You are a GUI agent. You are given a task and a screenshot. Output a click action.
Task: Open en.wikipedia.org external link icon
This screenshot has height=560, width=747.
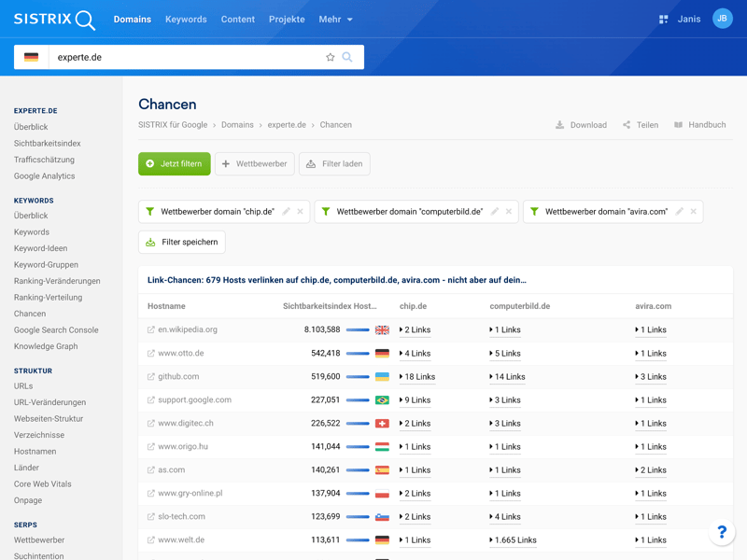[151, 329]
